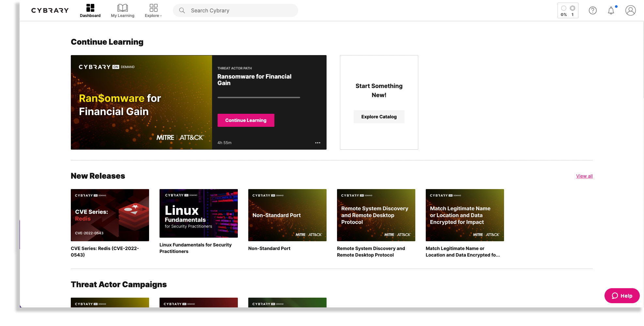Open first Threat Actor Campaigns card
Viewport: 644px width, 326px height.
[110, 303]
